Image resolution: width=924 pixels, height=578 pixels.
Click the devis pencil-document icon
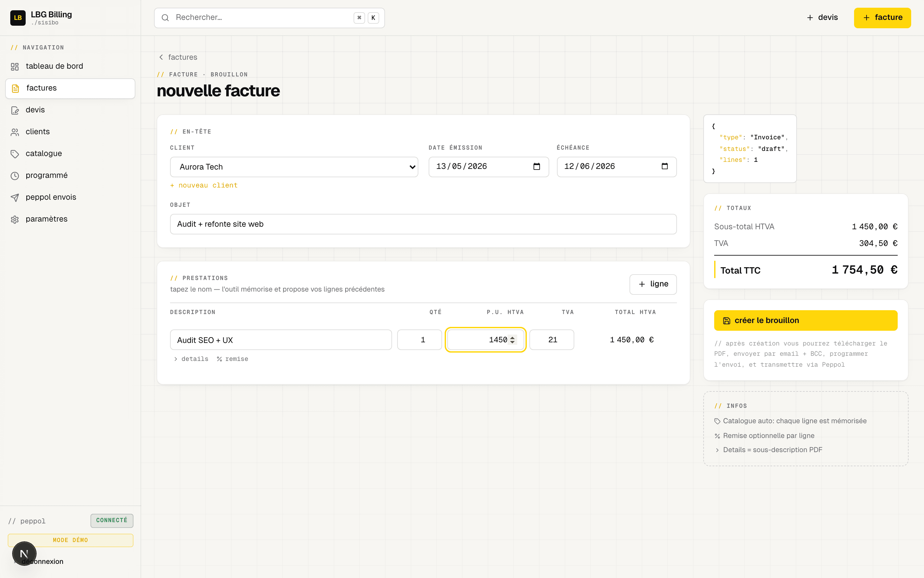tap(14, 110)
